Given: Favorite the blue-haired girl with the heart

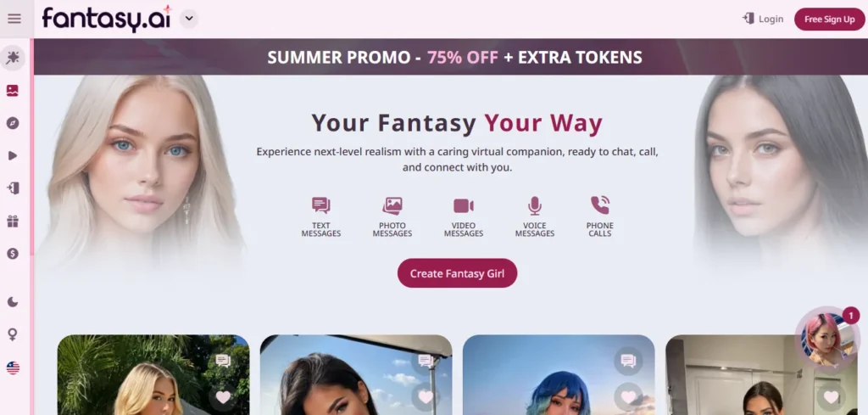Looking at the screenshot, I should click(x=628, y=396).
